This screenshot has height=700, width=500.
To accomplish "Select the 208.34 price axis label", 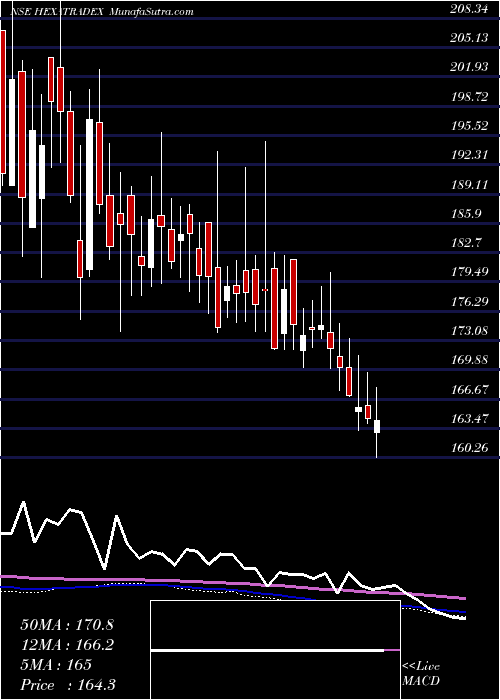I will tap(469, 9).
